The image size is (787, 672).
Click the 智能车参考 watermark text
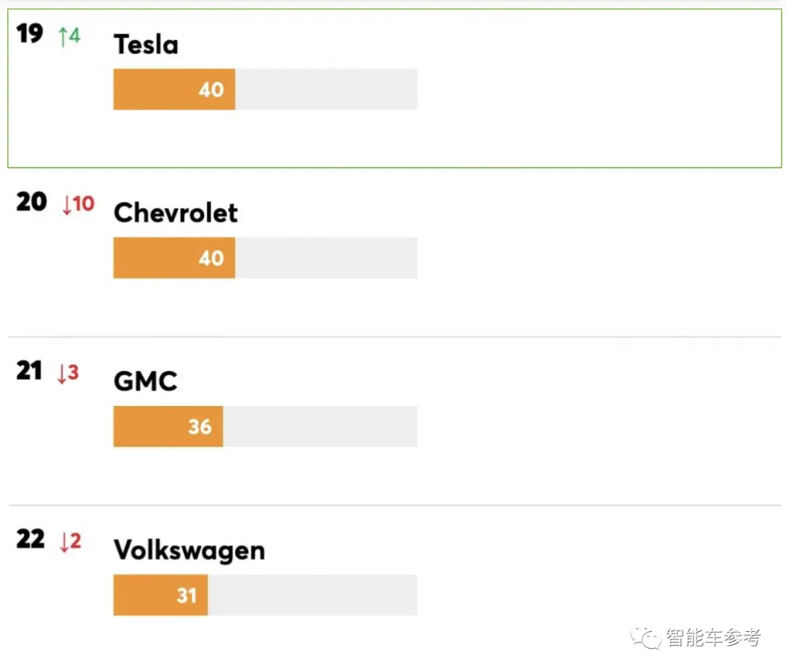[x=713, y=638]
